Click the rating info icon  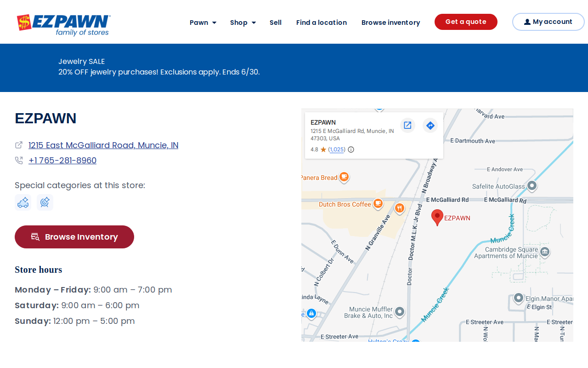coord(351,149)
